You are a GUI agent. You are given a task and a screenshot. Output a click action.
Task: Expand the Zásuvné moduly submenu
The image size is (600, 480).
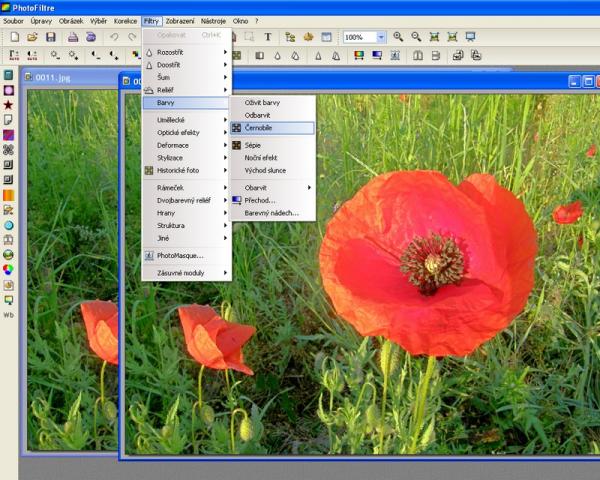[186, 273]
